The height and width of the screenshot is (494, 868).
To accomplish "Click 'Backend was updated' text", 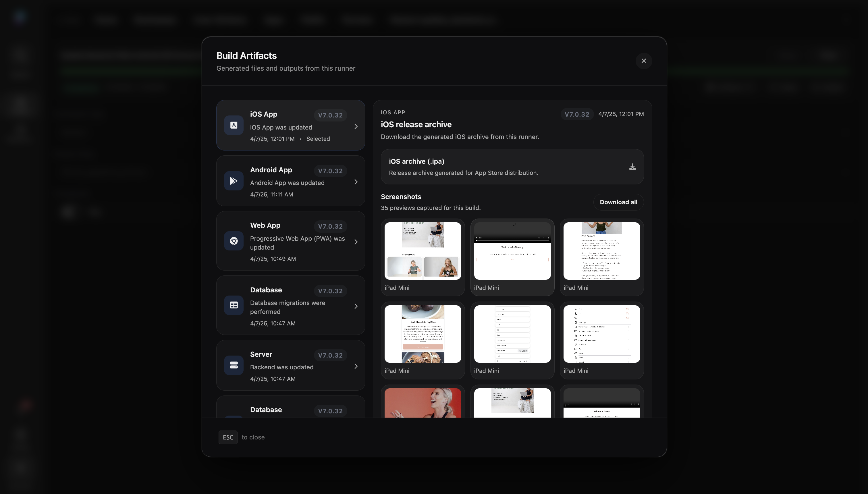I will coord(281,367).
